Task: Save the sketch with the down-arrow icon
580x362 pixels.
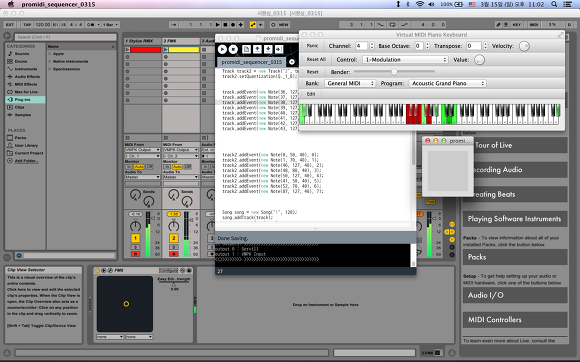Action: tap(268, 49)
